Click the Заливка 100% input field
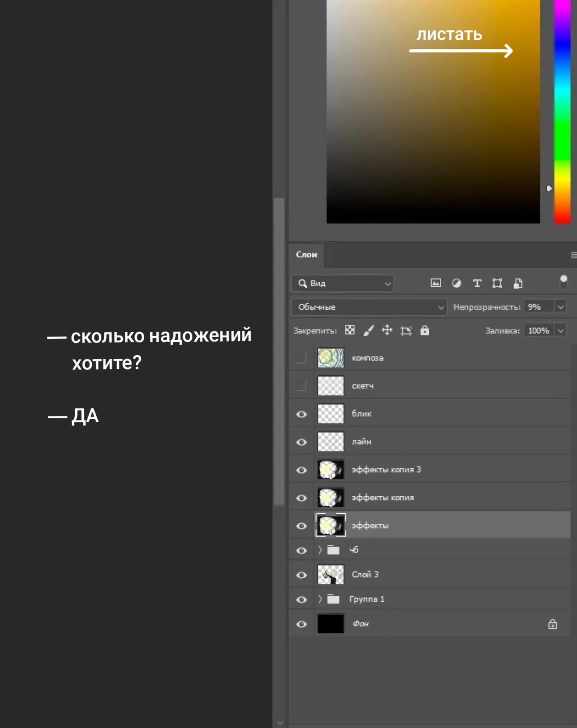 tap(538, 331)
